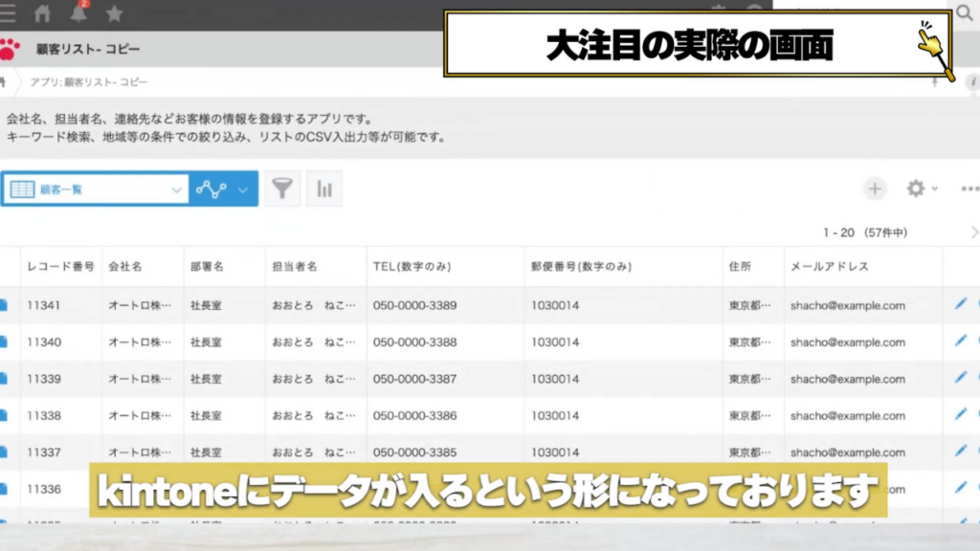The height and width of the screenshot is (551, 980).
Task: Open notifications bell icon
Action: click(x=78, y=12)
